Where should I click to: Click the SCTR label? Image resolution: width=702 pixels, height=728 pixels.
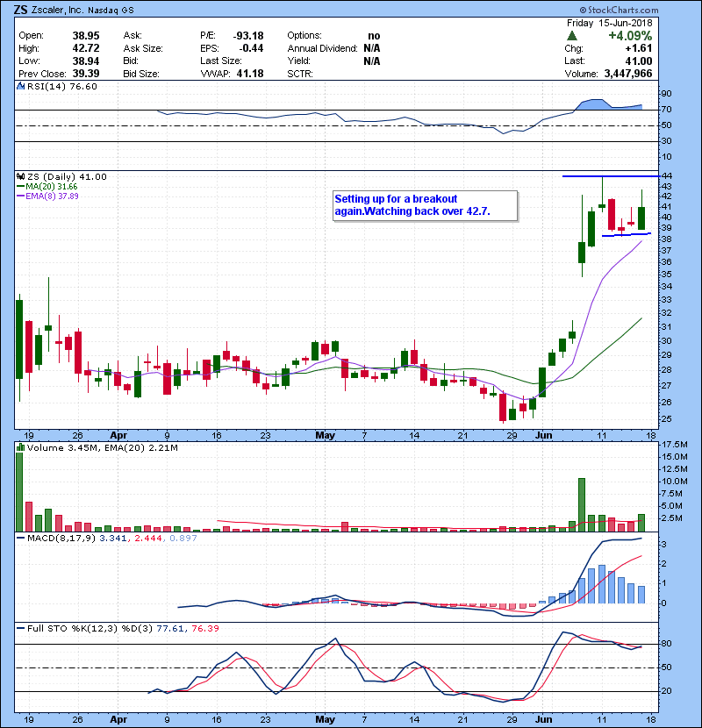pyautogui.click(x=299, y=74)
